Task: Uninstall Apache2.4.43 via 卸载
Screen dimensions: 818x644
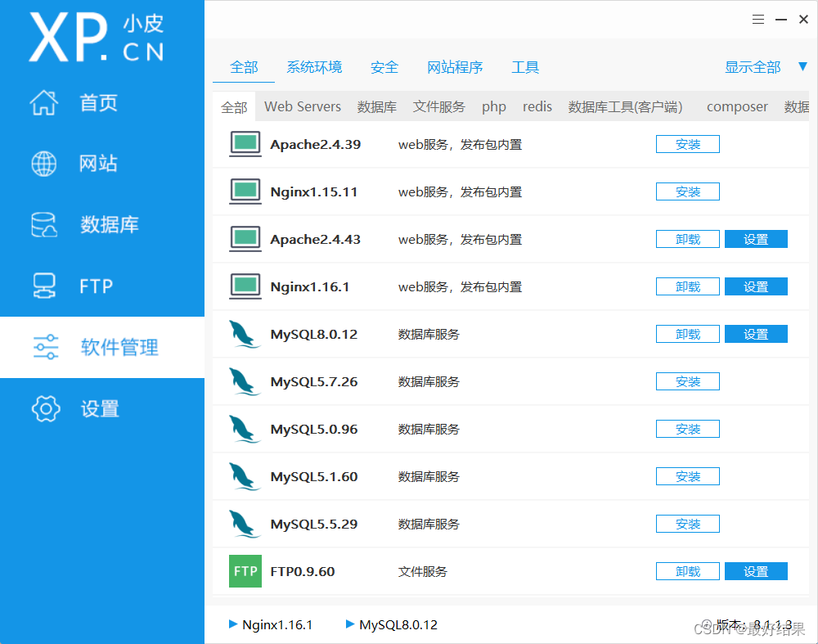Action: [688, 239]
